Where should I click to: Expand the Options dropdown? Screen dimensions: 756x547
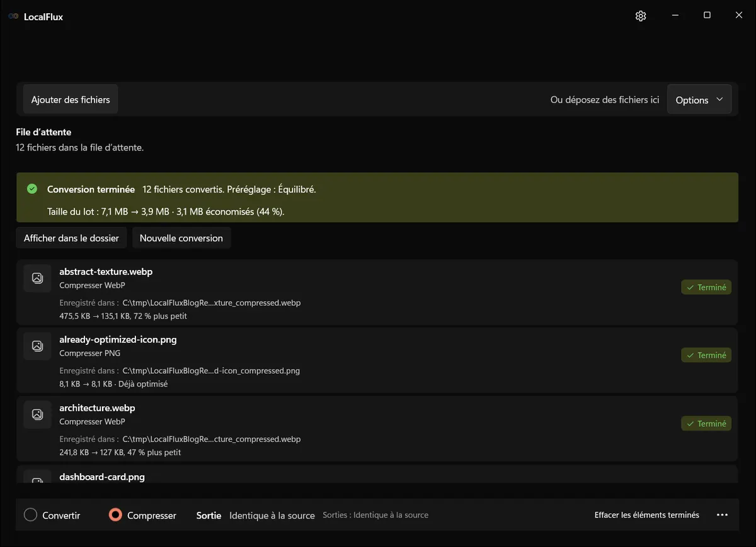point(699,99)
